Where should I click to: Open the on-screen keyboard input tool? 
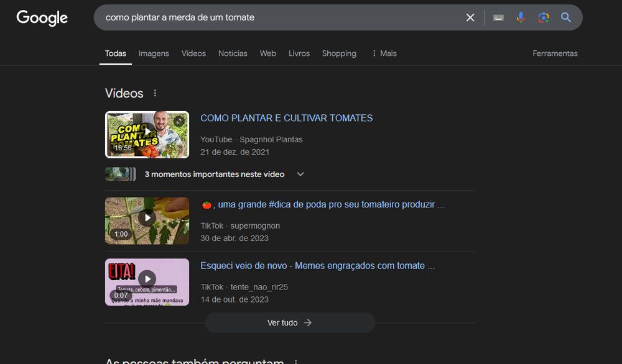pos(498,17)
